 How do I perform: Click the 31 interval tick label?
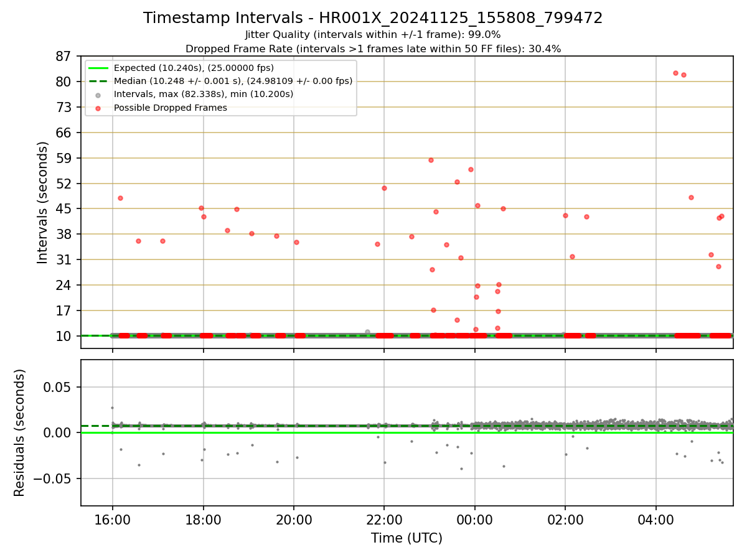[x=63, y=259]
